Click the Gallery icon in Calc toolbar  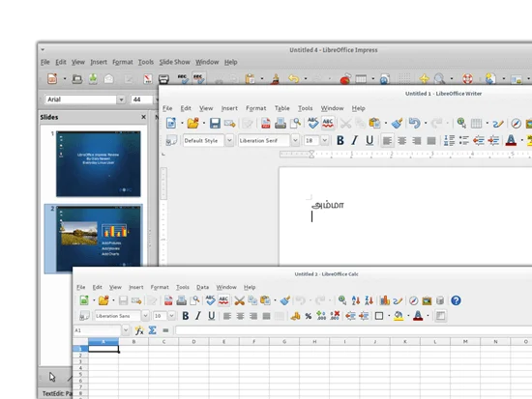tap(427, 300)
